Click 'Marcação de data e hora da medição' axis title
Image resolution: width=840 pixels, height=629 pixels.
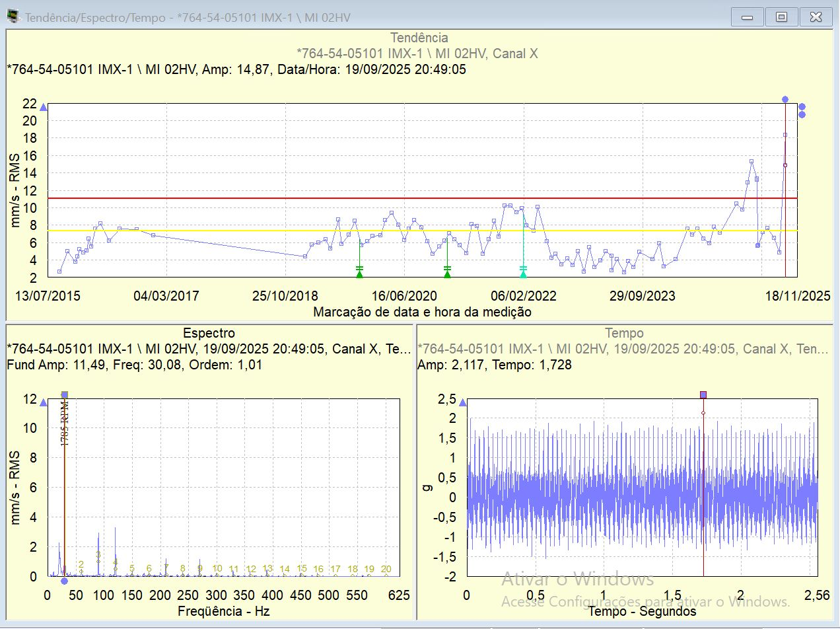(423, 312)
